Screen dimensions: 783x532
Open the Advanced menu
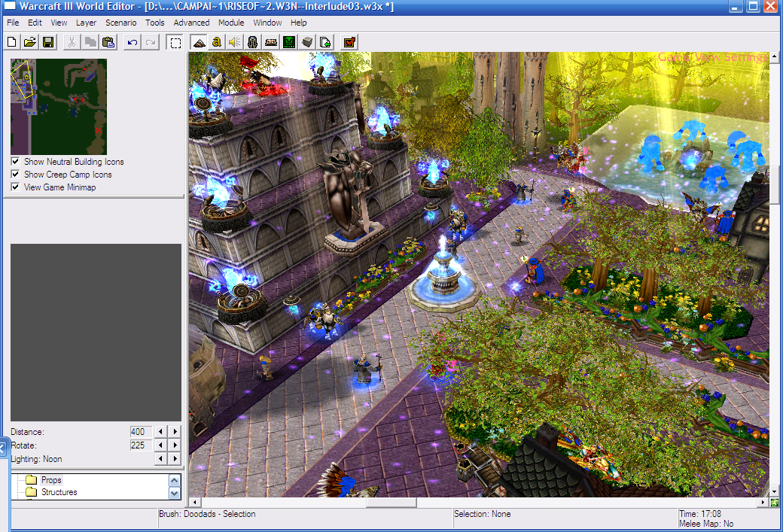point(192,23)
